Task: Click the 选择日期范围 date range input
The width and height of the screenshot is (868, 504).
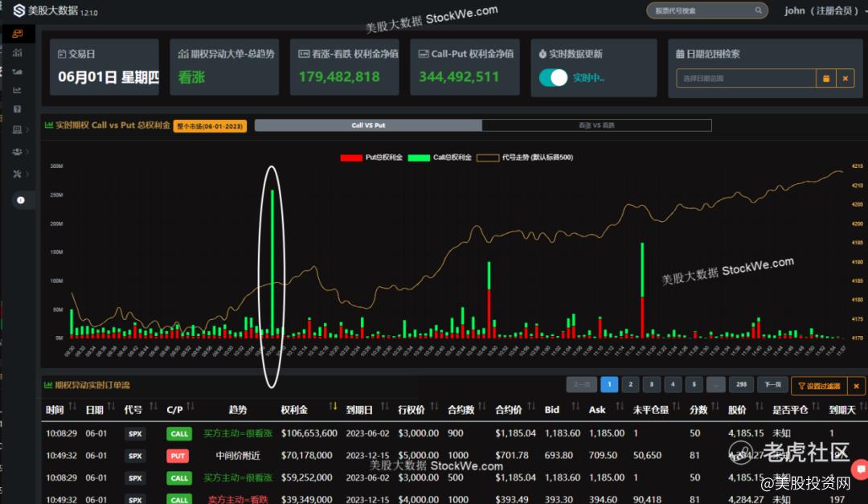Action: pyautogui.click(x=745, y=78)
